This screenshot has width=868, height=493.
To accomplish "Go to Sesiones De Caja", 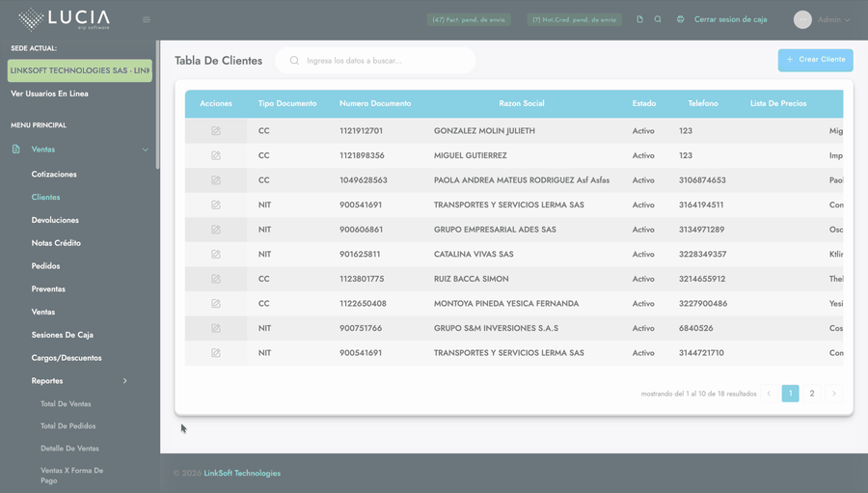I will click(x=62, y=335).
